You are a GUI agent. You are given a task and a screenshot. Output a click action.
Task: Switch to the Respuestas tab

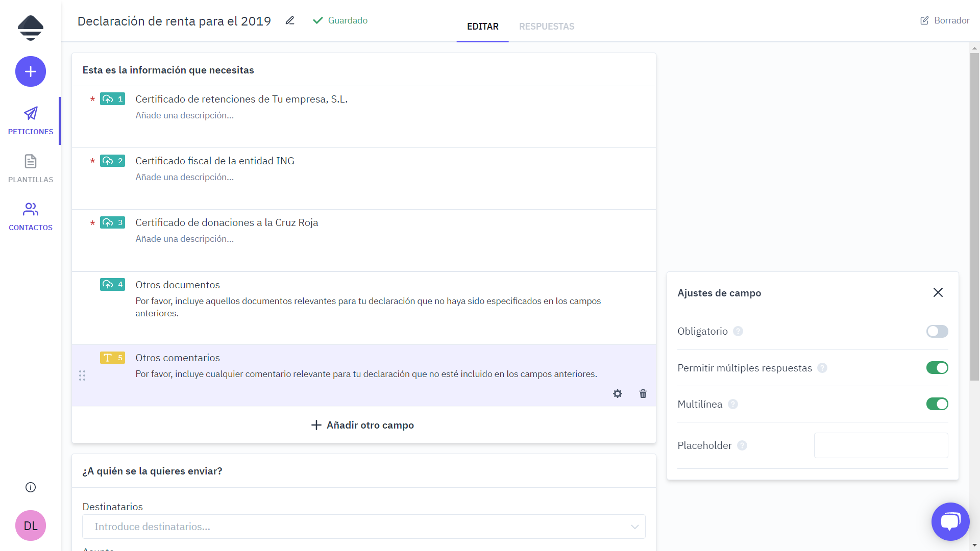(547, 26)
